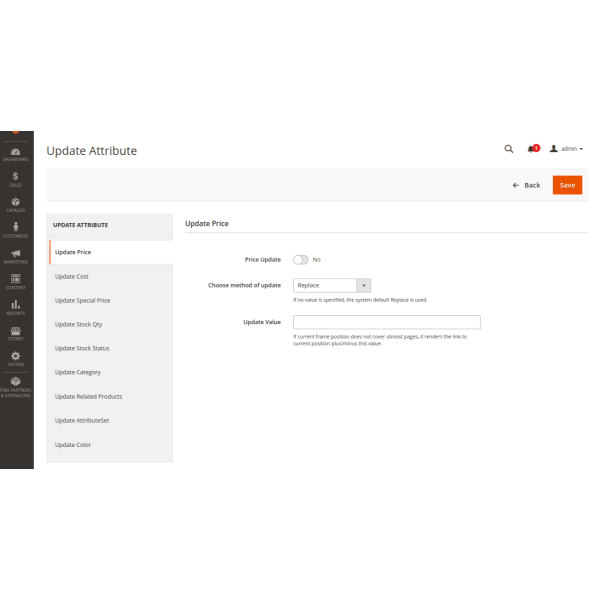
Task: Open the Dashboard sidebar icon
Action: (15, 153)
